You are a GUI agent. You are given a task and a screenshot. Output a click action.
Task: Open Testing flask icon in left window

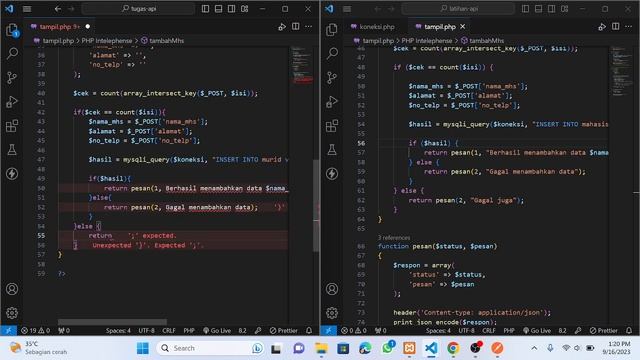[x=12, y=149]
